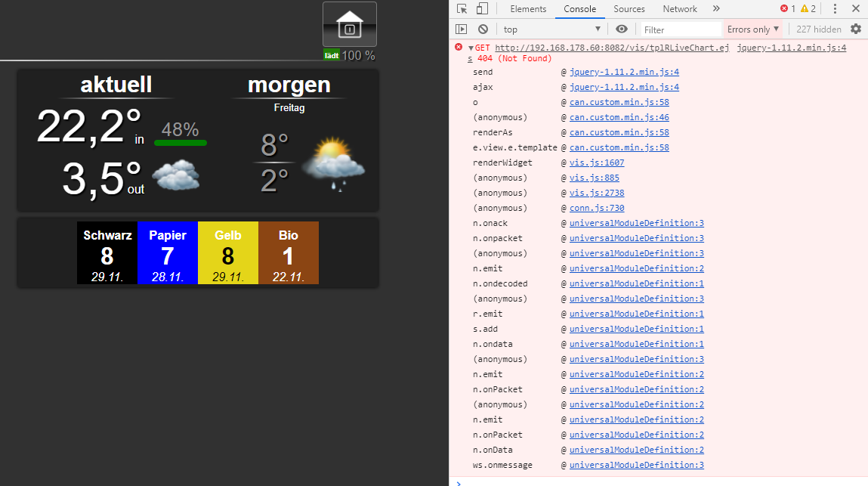
Task: Click into the console Filter field
Action: coord(681,29)
